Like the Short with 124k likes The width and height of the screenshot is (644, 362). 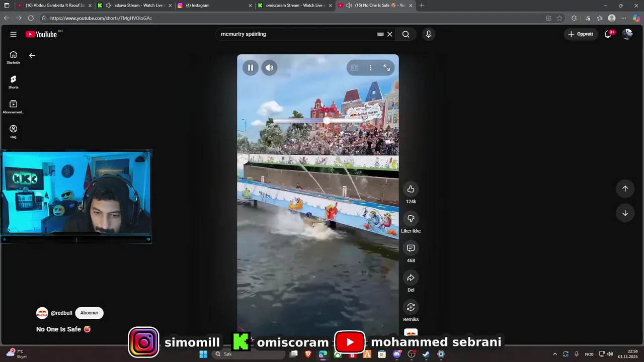click(411, 189)
